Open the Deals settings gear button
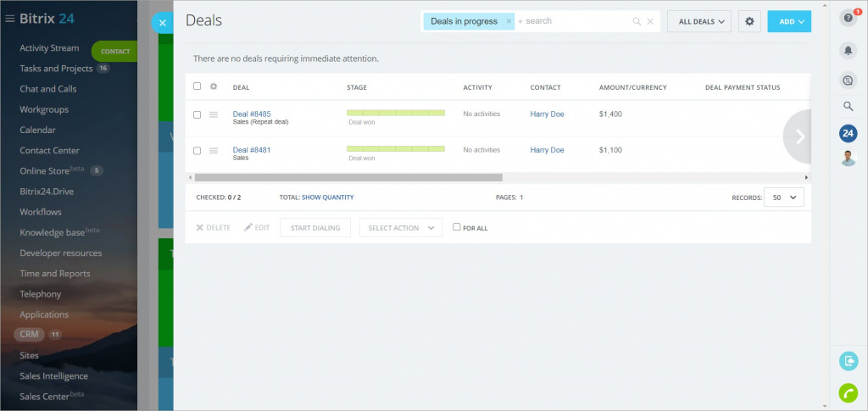Screen dimensions: 868x411 [x=749, y=21]
